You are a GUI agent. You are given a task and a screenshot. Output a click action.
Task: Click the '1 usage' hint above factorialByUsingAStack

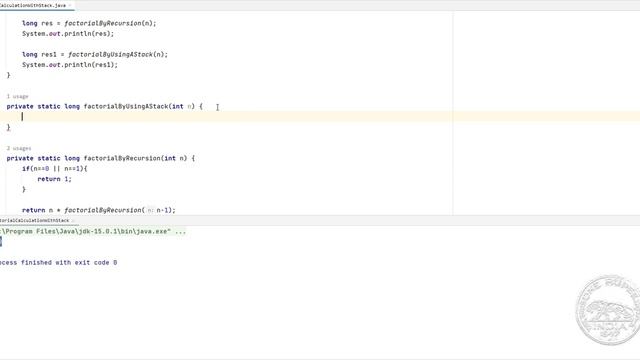click(x=18, y=97)
